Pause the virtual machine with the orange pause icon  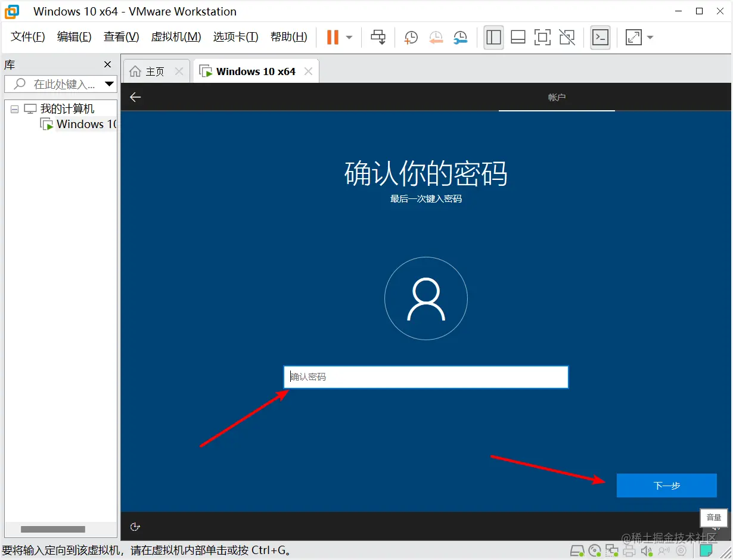coord(333,37)
